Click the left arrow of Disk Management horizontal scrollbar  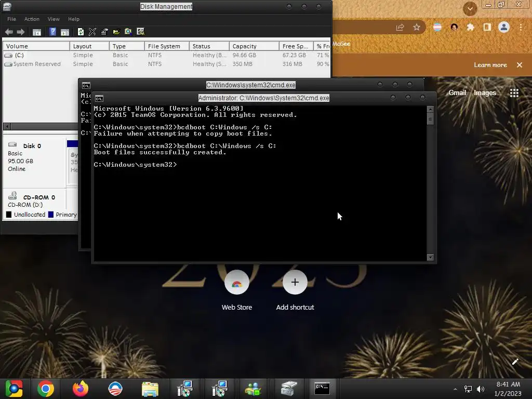7,127
